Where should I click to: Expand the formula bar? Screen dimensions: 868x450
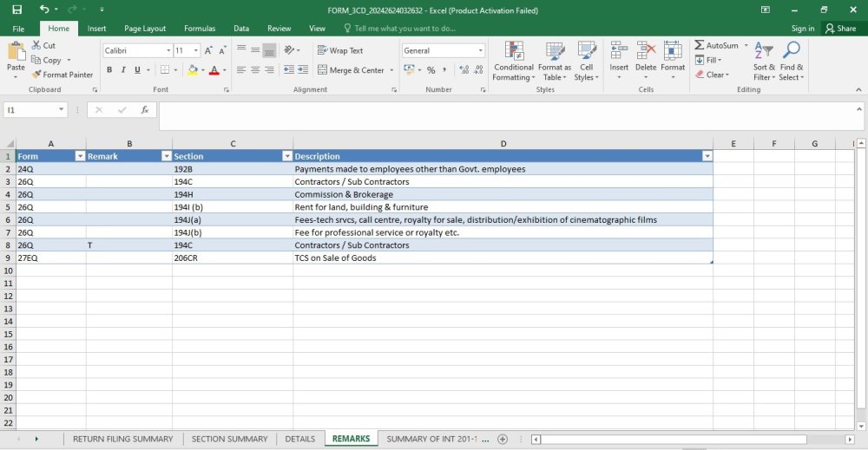click(x=858, y=109)
